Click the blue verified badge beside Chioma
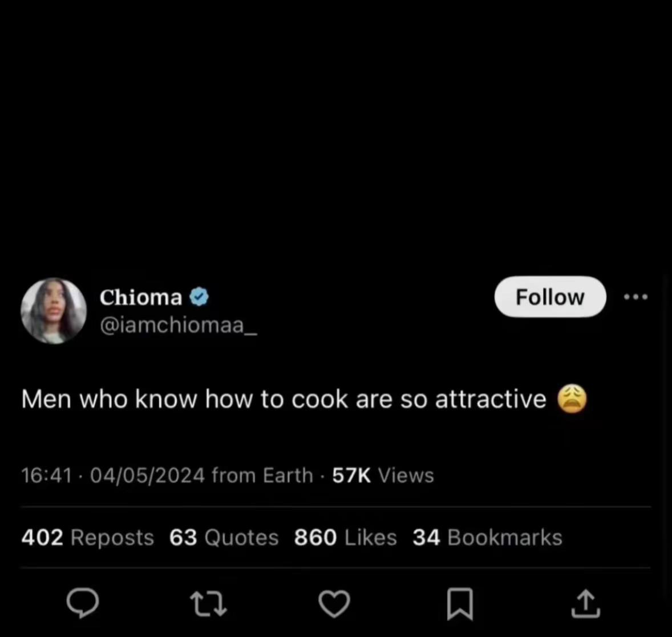This screenshot has height=637, width=672. 199,297
